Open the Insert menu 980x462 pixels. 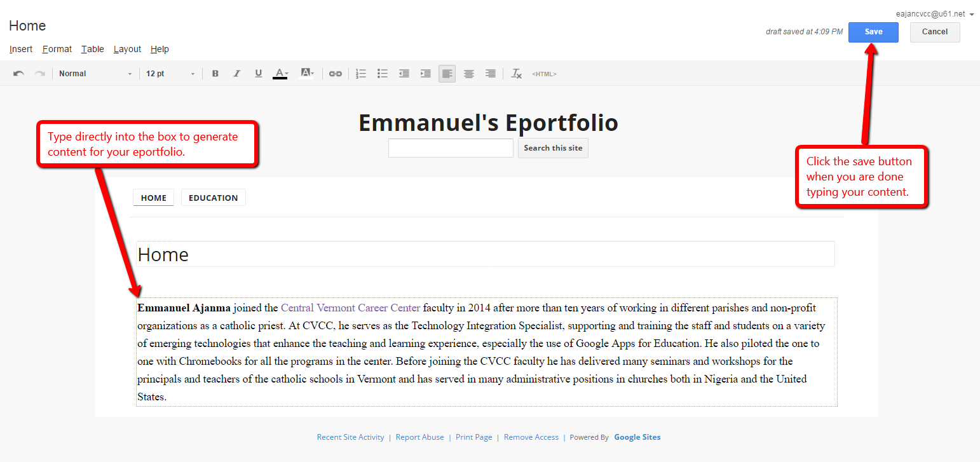pos(21,49)
